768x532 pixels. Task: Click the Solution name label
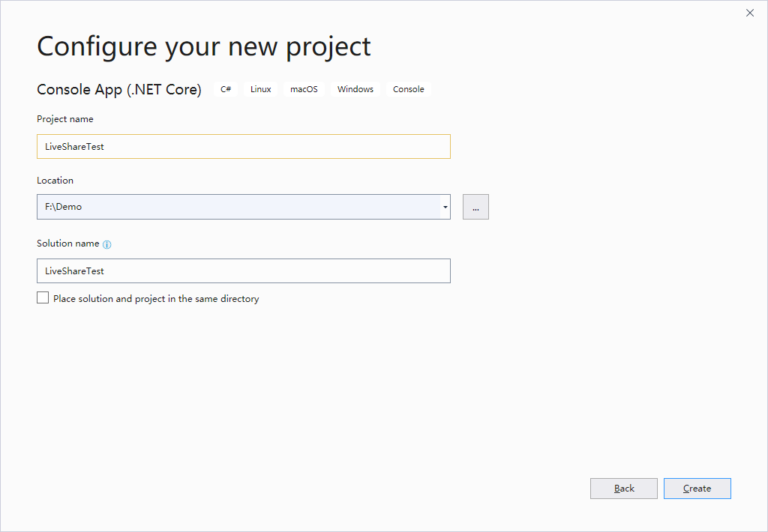coord(68,244)
